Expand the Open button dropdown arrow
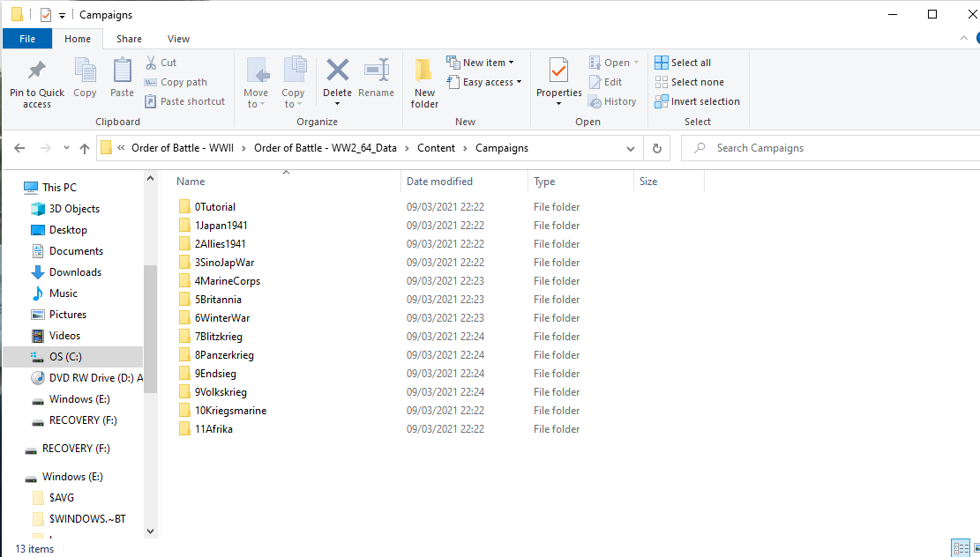 click(x=636, y=63)
